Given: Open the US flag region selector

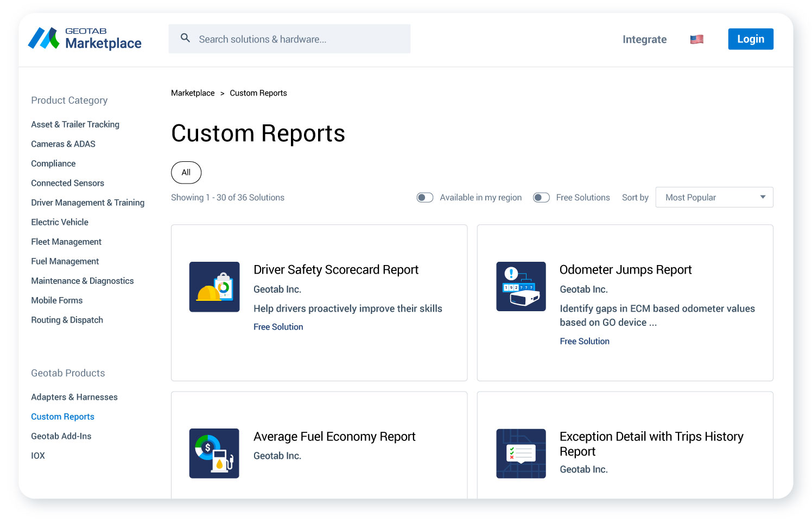Looking at the screenshot, I should (696, 39).
